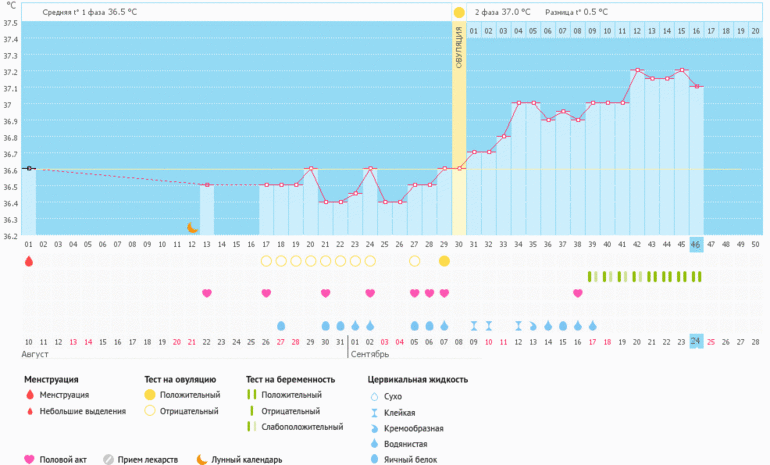Click the Лунный календарь moon legend icon

[x=201, y=460]
